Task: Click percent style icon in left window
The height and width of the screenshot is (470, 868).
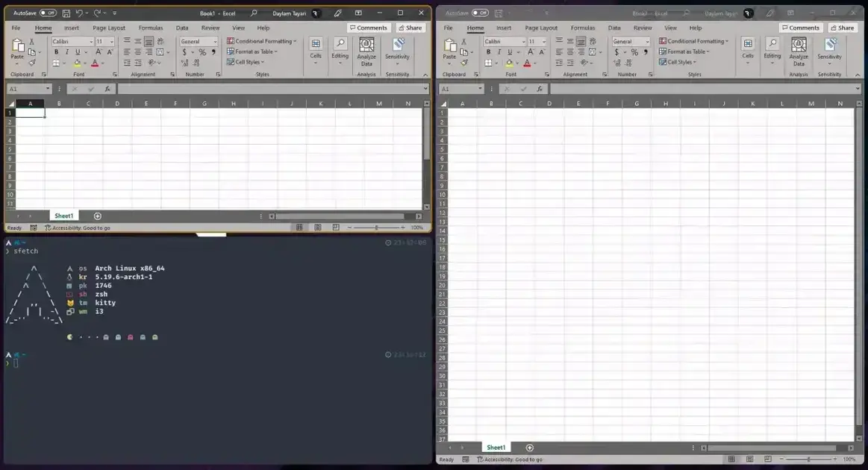Action: 202,52
